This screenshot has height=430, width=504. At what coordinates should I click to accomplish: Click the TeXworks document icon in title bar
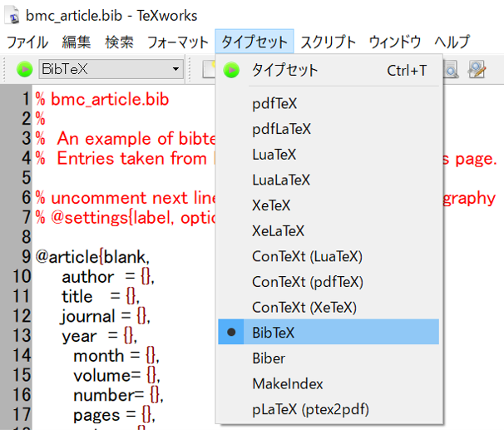12,17
